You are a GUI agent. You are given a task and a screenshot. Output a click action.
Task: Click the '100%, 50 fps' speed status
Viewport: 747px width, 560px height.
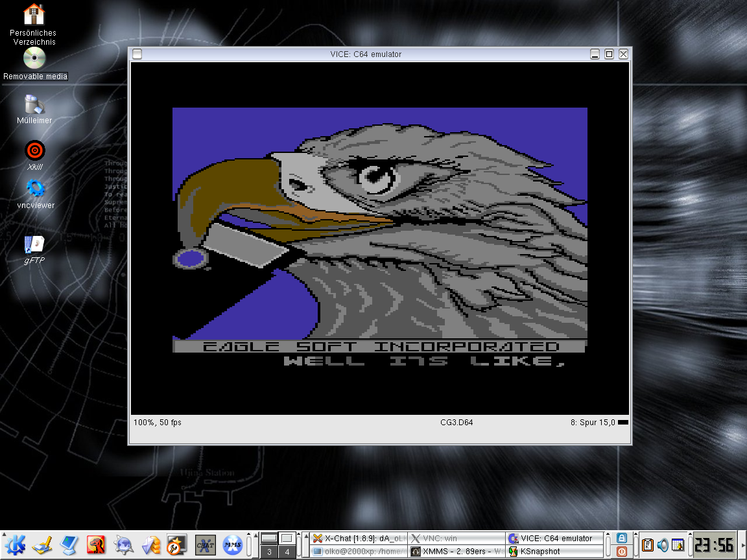coord(157,423)
